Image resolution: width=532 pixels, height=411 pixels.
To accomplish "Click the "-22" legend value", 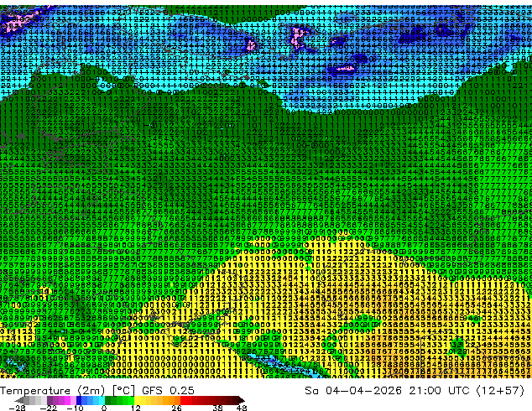I will click(49, 408).
